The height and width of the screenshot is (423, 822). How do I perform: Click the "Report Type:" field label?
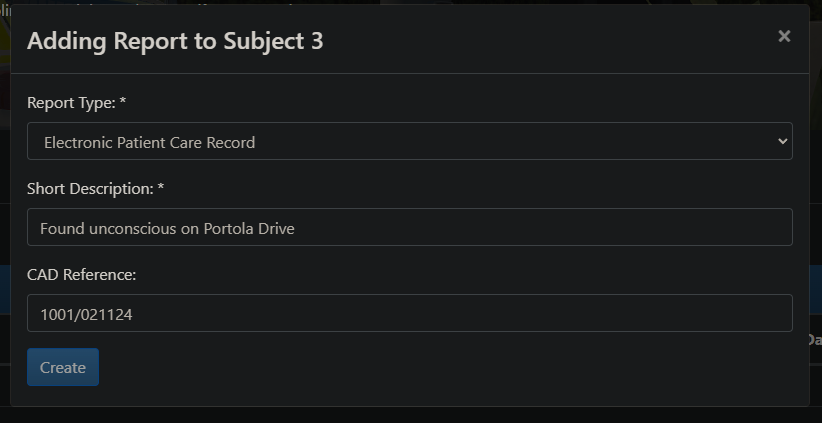(x=71, y=103)
